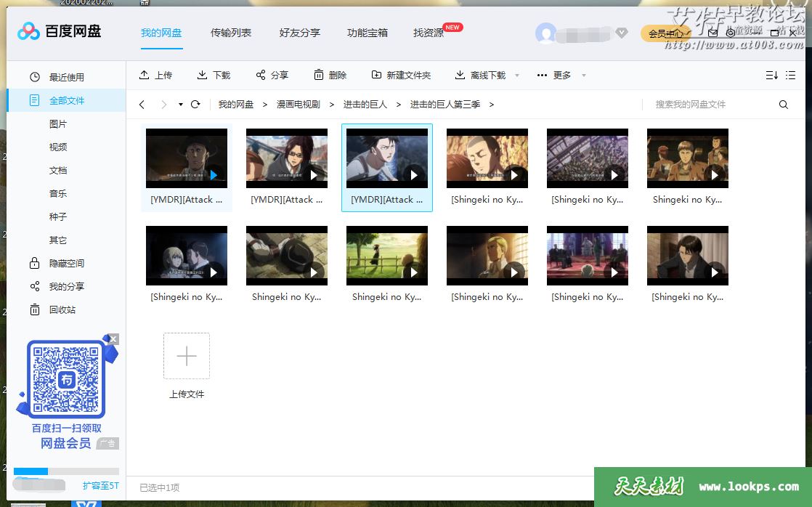Select 回收站 in the sidebar
812x507 pixels.
(62, 310)
